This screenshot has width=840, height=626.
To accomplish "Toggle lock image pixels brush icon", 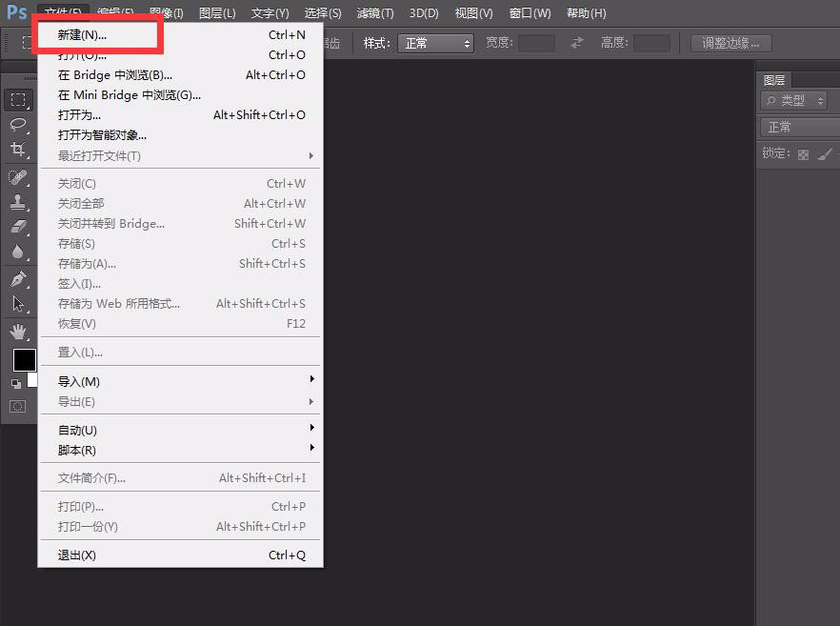I will (x=825, y=154).
